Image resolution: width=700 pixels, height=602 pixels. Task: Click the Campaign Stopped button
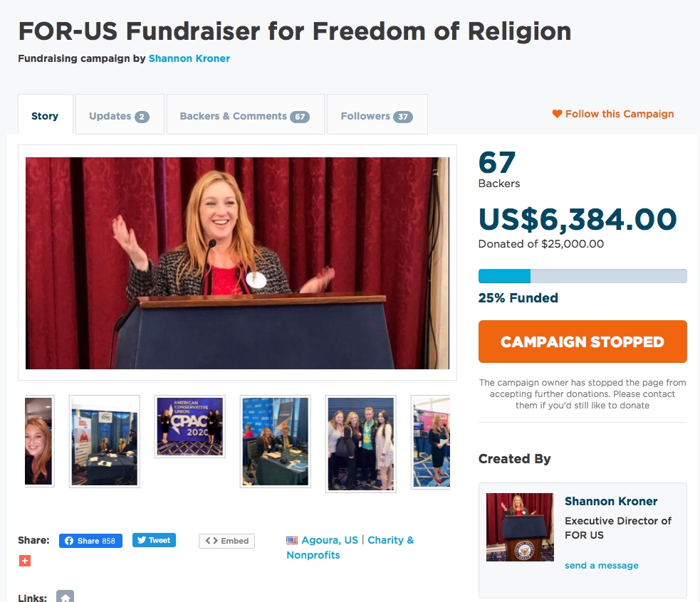(583, 342)
